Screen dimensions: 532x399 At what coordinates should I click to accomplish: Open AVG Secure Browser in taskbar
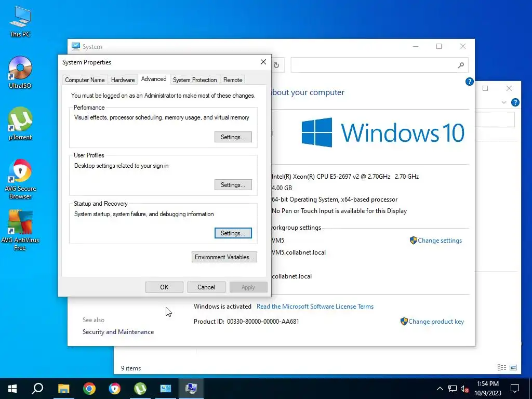pyautogui.click(x=115, y=389)
